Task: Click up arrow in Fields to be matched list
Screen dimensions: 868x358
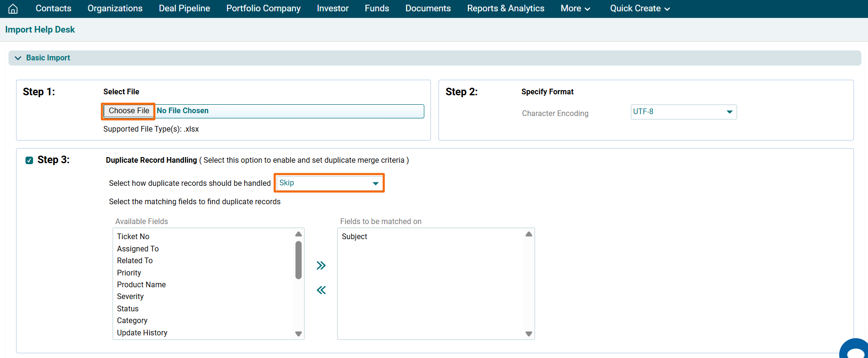Action: [x=529, y=234]
